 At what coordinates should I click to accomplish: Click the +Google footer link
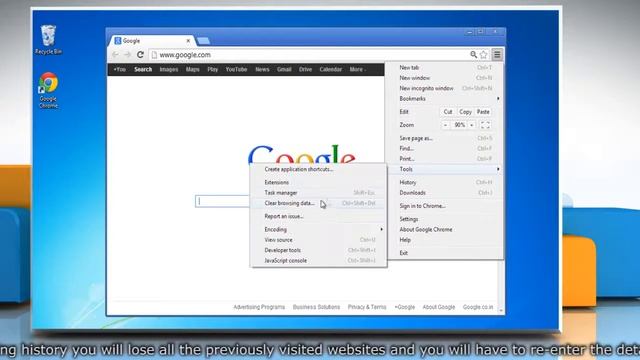[404, 307]
